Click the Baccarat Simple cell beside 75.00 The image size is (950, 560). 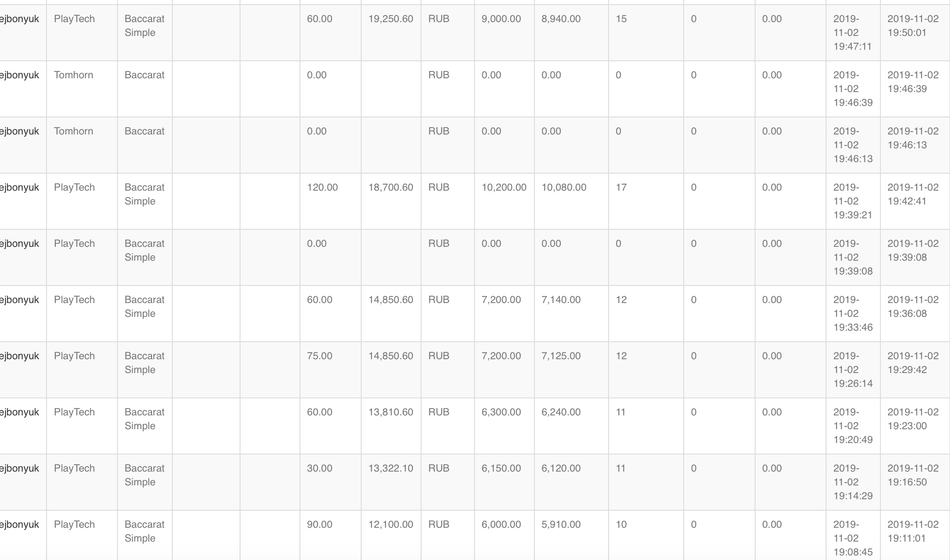point(144,363)
